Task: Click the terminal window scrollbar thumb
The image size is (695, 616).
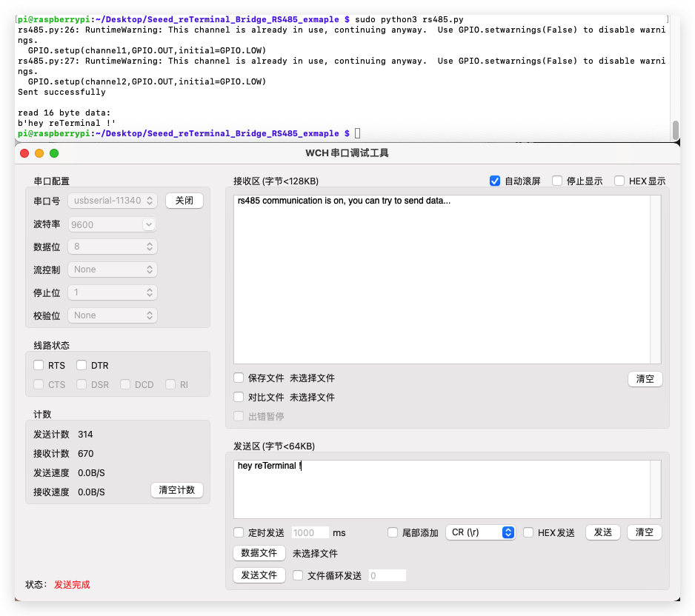Action: click(x=676, y=130)
